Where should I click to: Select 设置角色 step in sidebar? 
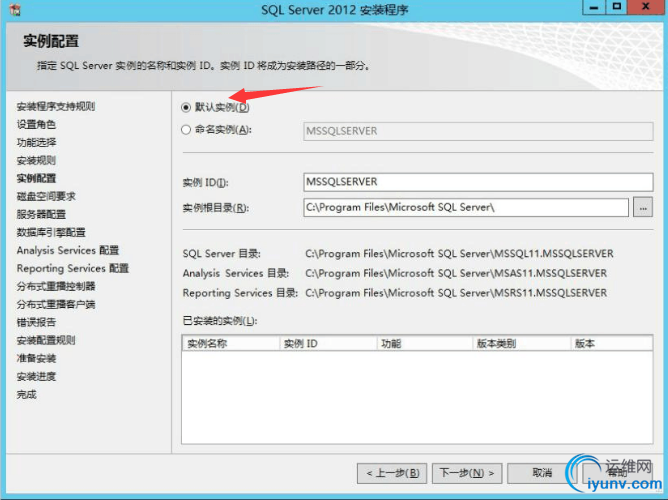[x=36, y=124]
